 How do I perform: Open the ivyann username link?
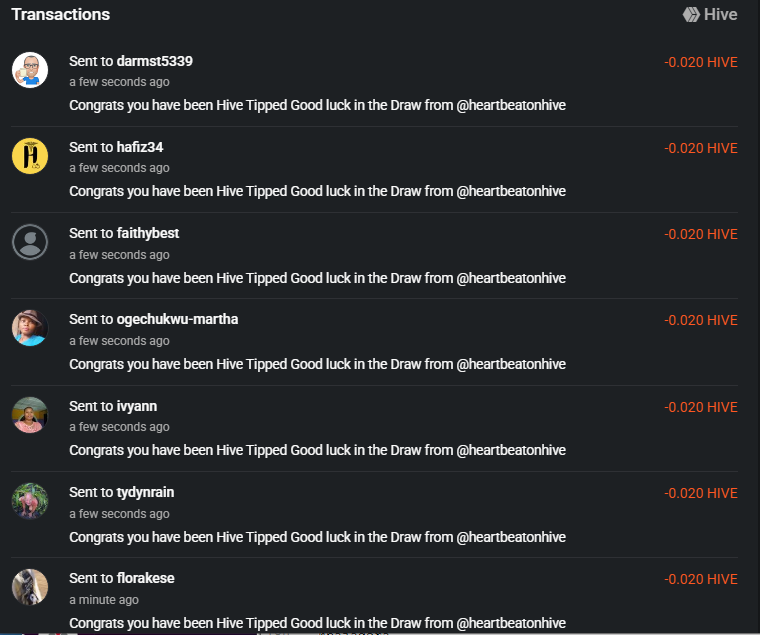click(137, 406)
